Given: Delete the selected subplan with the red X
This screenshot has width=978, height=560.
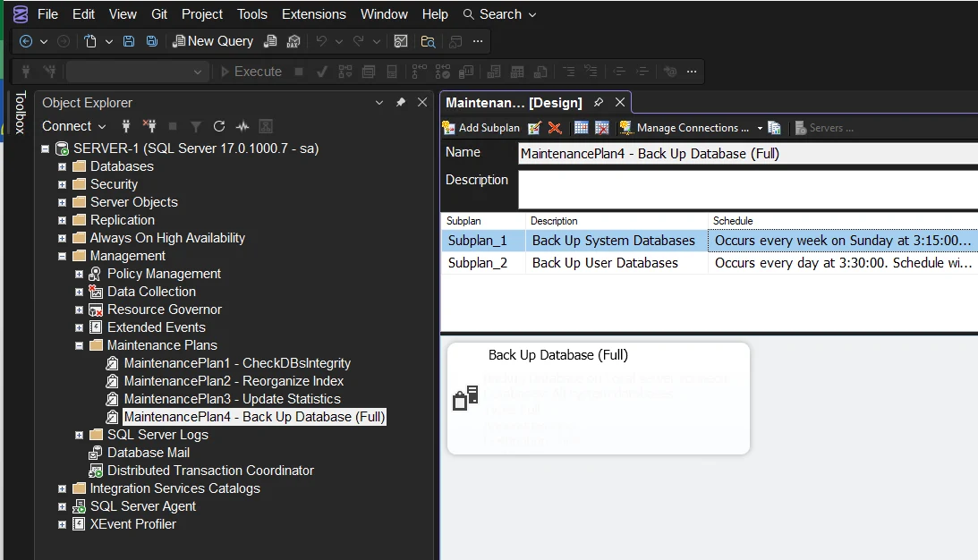Looking at the screenshot, I should click(x=555, y=128).
